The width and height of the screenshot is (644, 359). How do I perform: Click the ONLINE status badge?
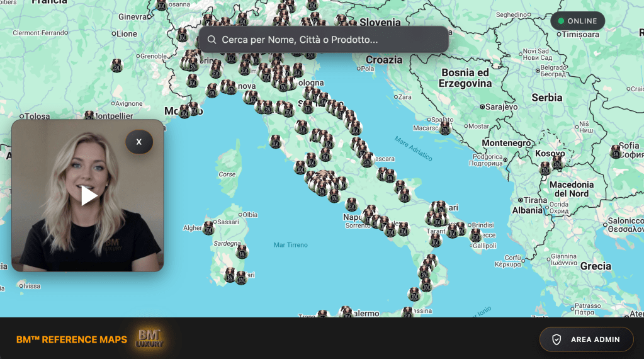577,21
